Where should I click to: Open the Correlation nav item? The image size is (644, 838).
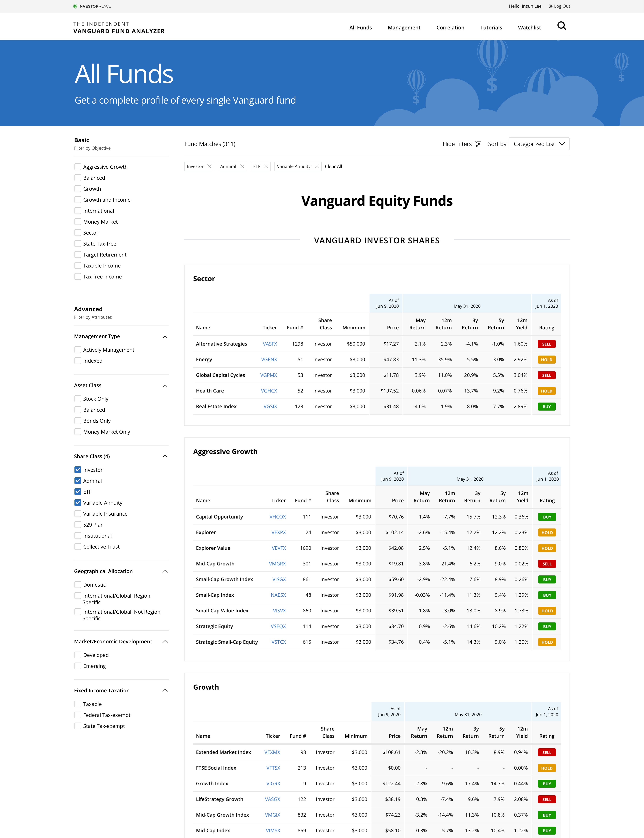450,28
